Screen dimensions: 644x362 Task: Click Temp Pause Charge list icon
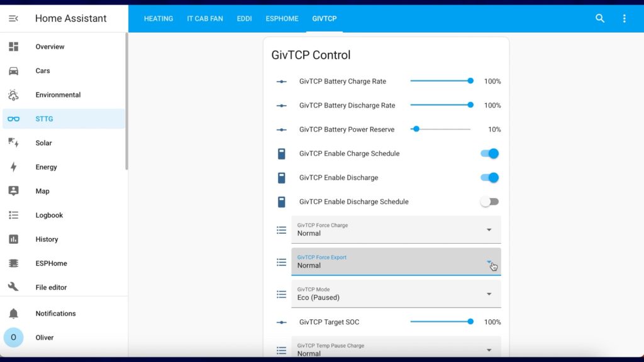[x=281, y=351]
